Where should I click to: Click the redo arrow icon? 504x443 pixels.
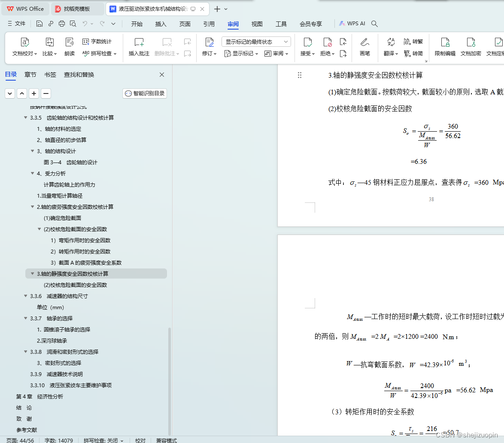click(102, 24)
